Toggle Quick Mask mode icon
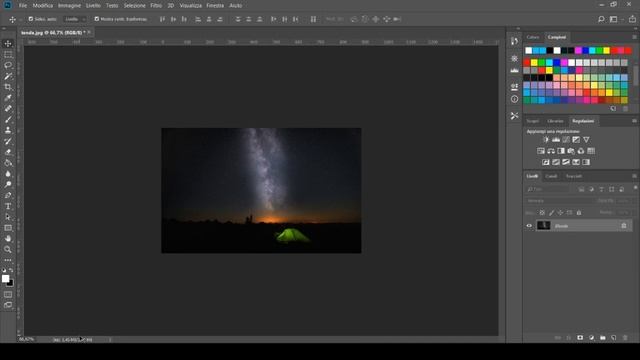 coord(8,294)
